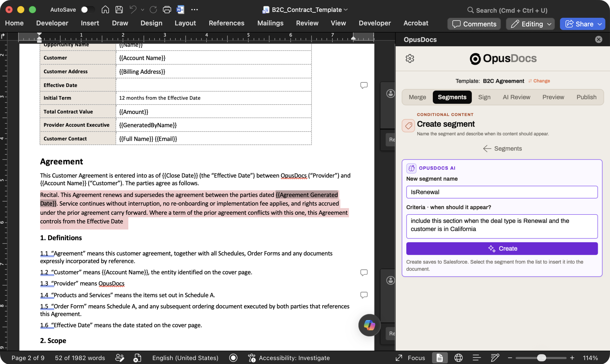Open the comment bubble next to clause 1.4
This screenshot has height=364, width=610.
pyautogui.click(x=364, y=295)
